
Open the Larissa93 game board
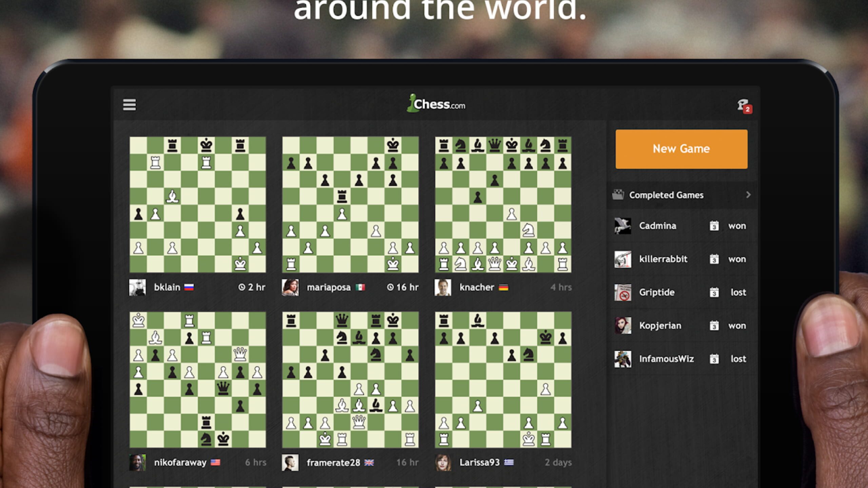point(503,380)
